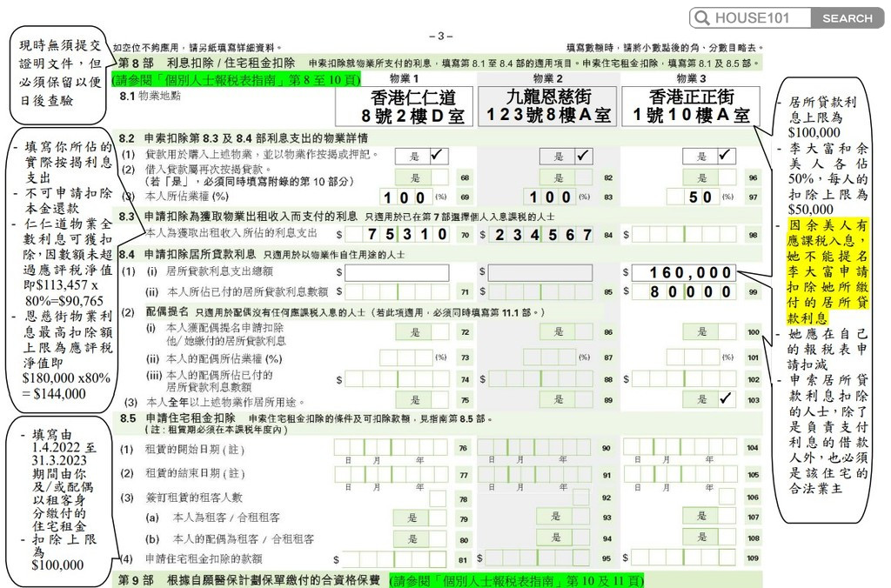Click rent deduction amount field numbered 95
The height and width of the screenshot is (588, 891).
coord(539,558)
